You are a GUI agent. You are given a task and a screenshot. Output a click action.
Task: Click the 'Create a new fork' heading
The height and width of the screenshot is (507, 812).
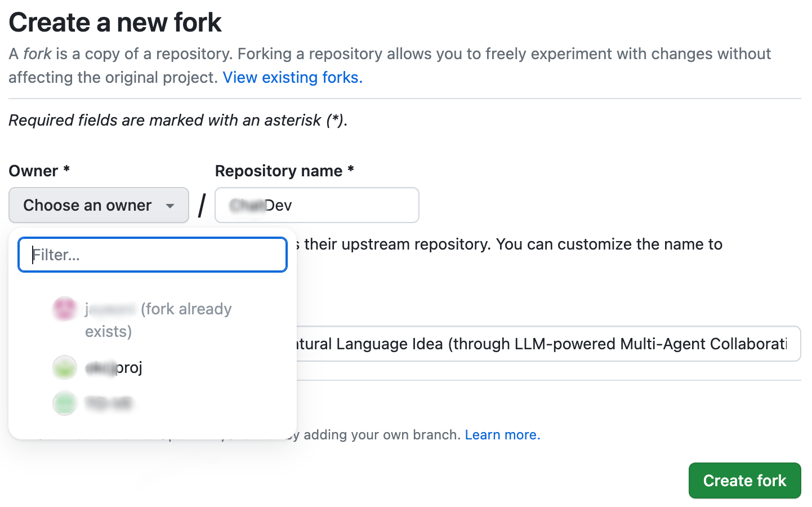tap(115, 23)
